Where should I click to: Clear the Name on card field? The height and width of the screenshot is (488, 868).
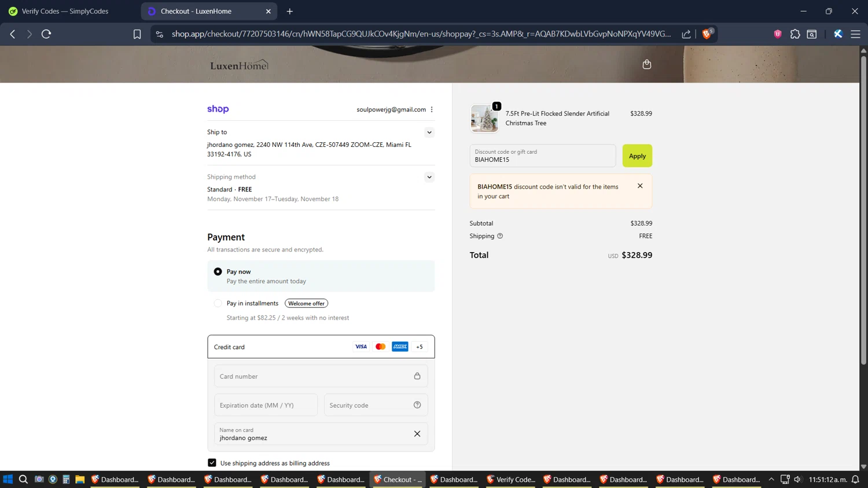417,434
